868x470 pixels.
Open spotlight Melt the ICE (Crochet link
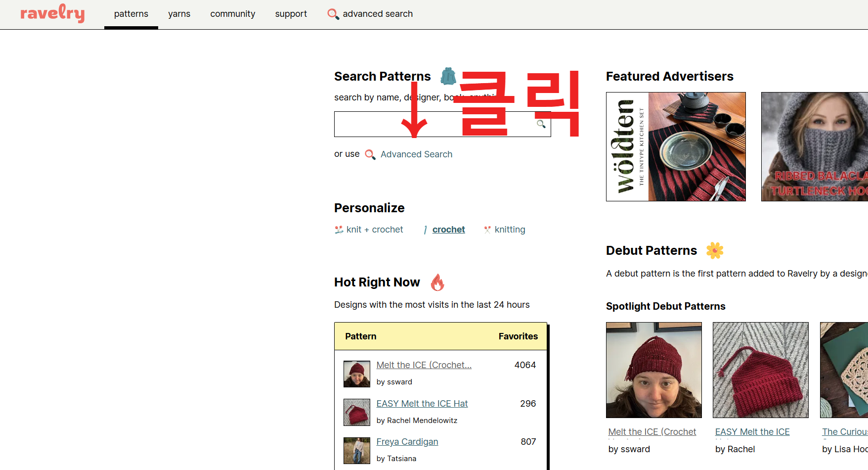[x=652, y=432]
